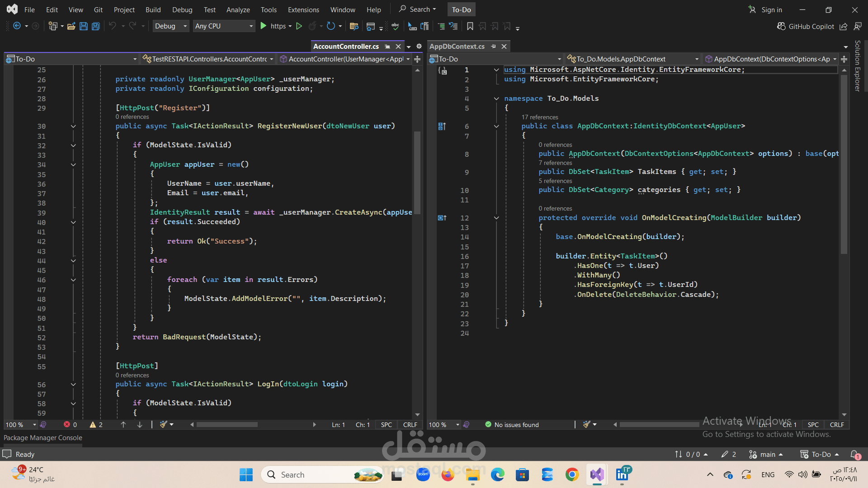The image size is (868, 488).
Task: Click the Open File folder icon
Action: pos(71,26)
